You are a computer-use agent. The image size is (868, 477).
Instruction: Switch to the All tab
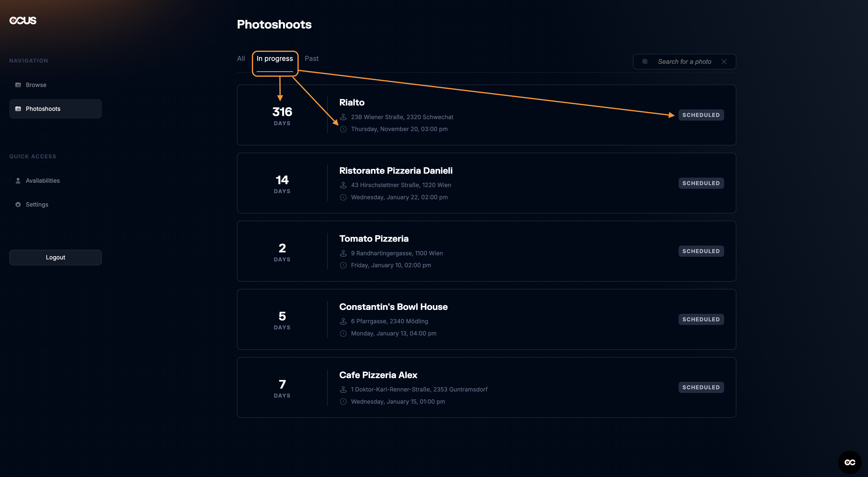(241, 58)
